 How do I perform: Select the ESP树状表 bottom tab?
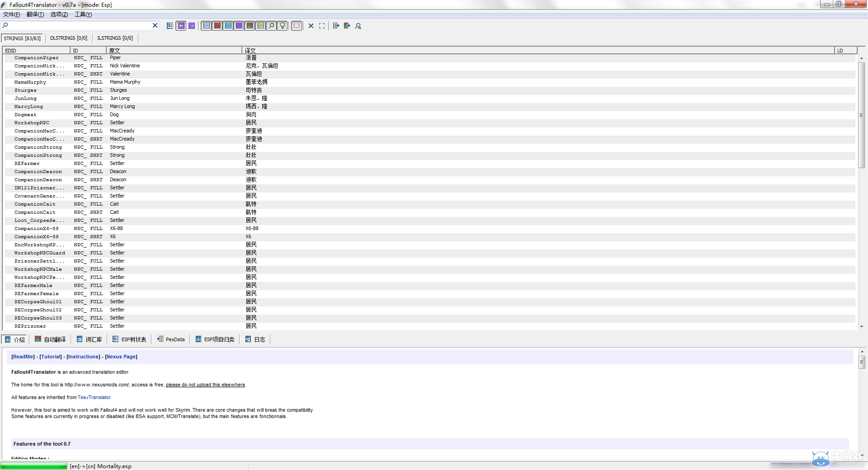[130, 339]
